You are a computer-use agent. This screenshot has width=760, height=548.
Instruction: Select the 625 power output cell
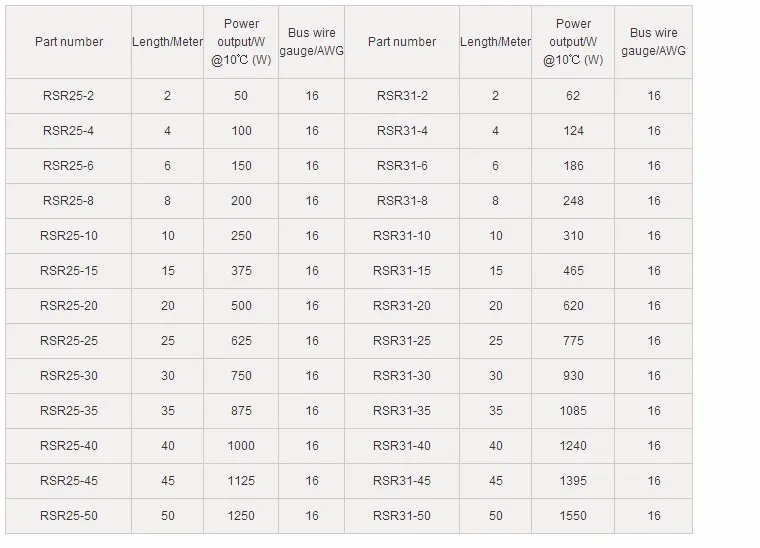pyautogui.click(x=241, y=341)
